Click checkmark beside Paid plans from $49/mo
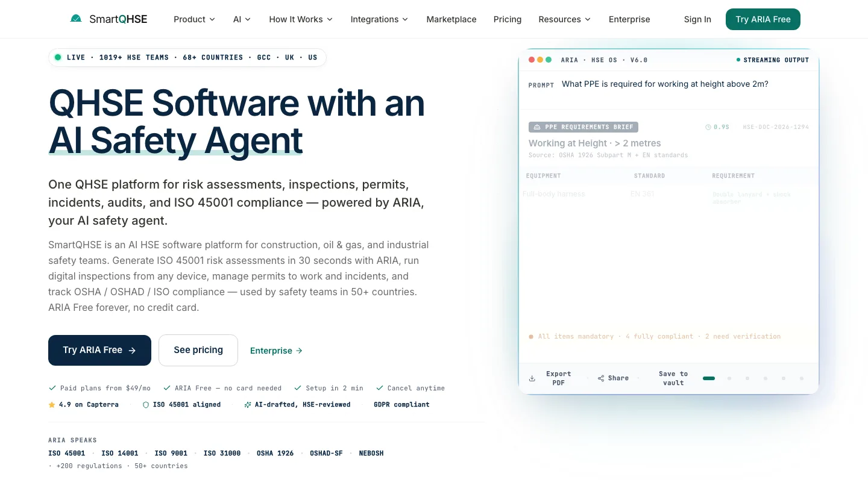868x488 pixels. 52,388
